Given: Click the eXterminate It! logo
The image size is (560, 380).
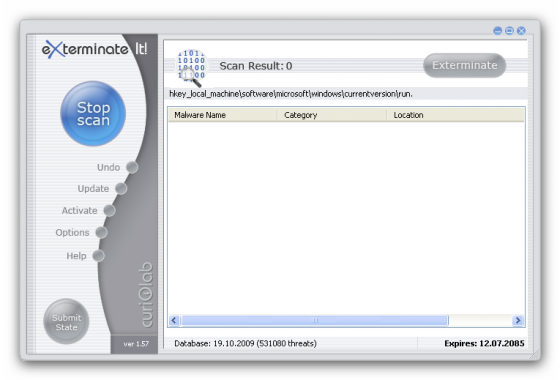Looking at the screenshot, I should coord(95,49).
